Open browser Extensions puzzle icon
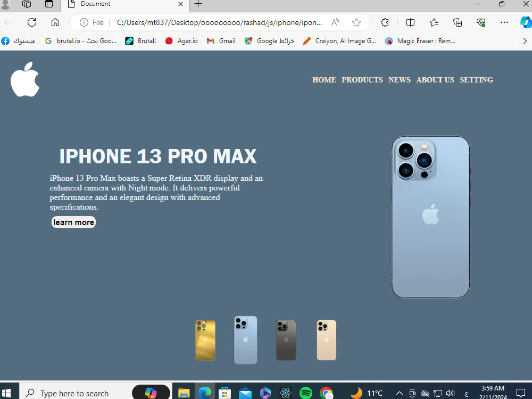 click(385, 22)
